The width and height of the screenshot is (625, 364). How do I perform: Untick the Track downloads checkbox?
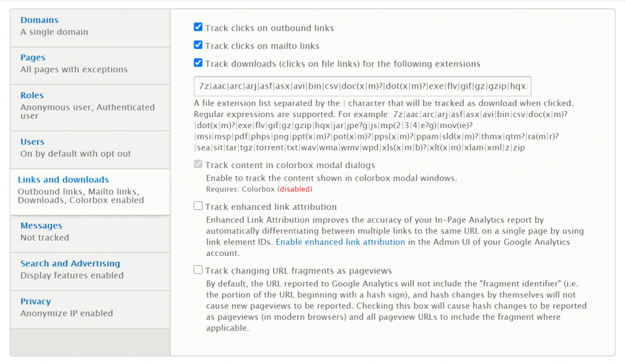198,63
